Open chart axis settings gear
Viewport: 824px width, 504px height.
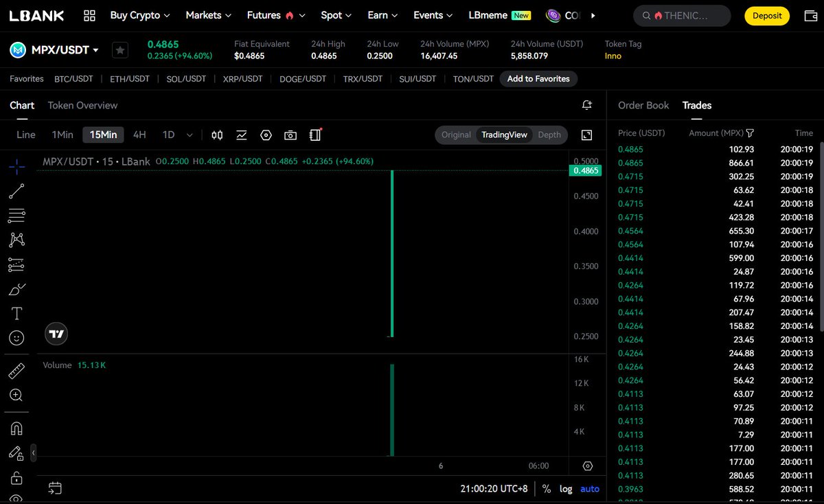[588, 466]
